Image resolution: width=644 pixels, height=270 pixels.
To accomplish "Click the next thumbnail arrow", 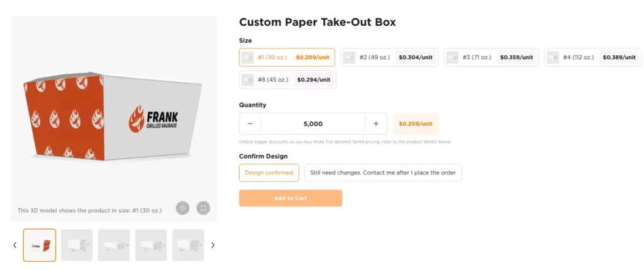I will [213, 245].
